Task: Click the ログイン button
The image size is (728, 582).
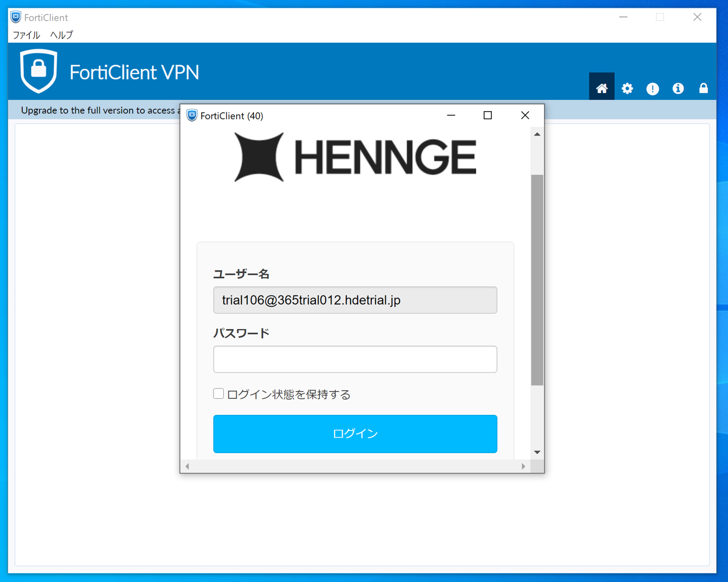Action: click(x=355, y=434)
